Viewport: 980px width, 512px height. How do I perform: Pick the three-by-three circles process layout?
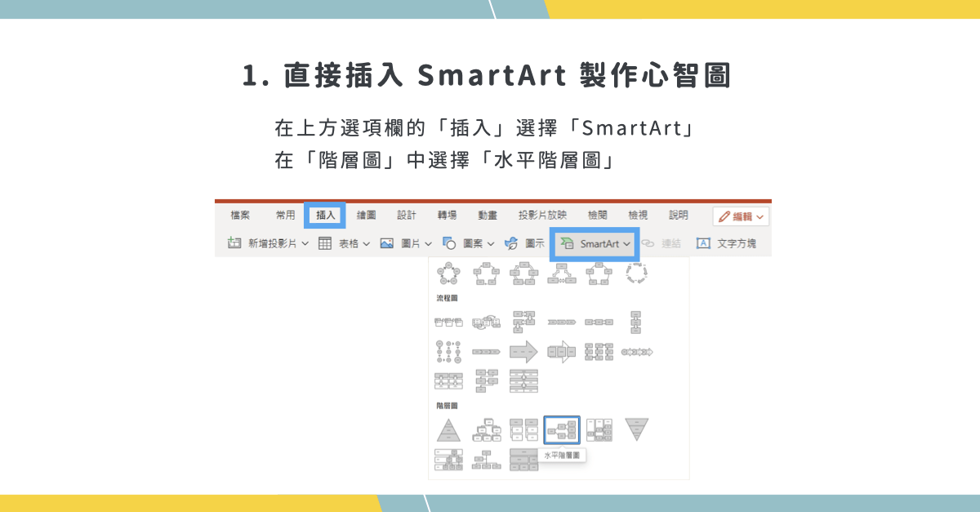pyautogui.click(x=448, y=352)
